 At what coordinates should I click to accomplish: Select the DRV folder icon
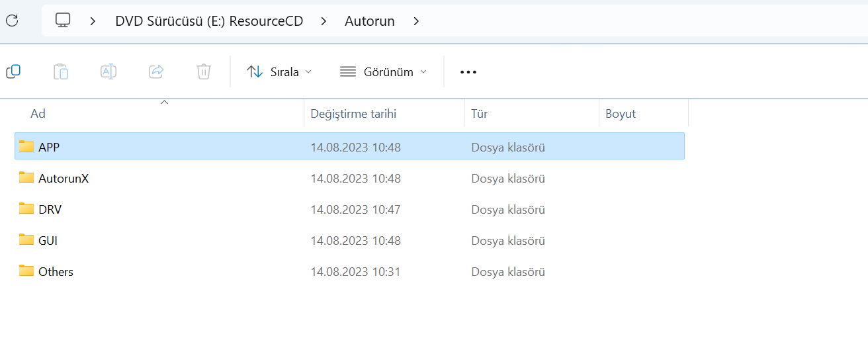[x=26, y=209]
